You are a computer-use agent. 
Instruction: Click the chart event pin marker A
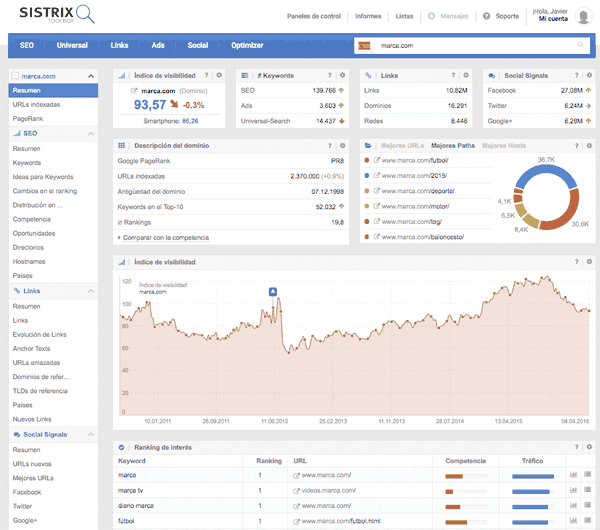(x=273, y=291)
